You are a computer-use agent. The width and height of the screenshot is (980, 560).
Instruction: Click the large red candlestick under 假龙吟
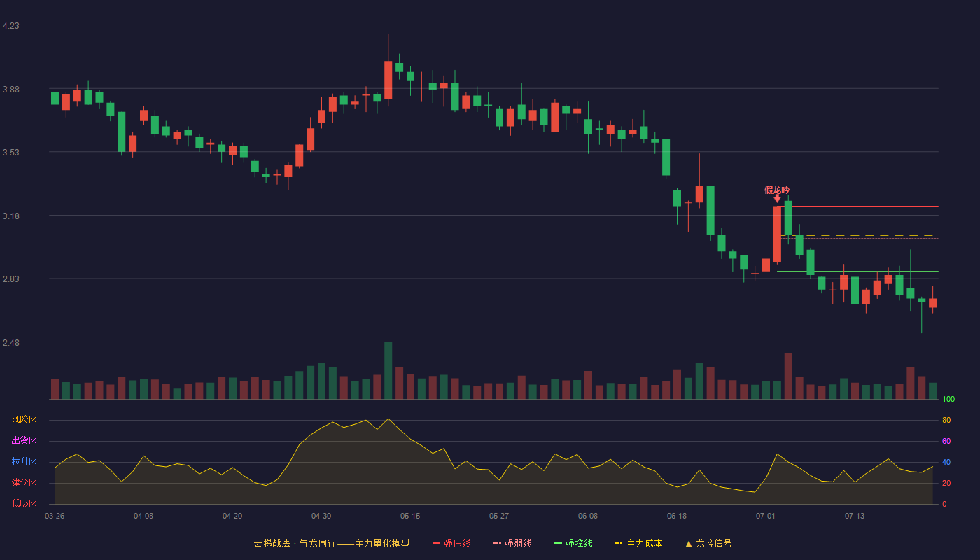777,234
